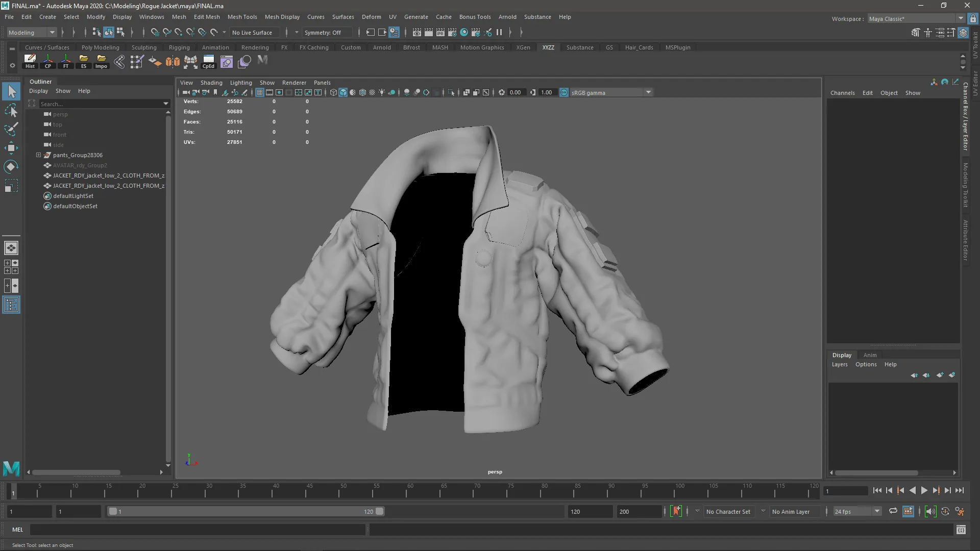Open the sRGB gamma dropdown

click(x=648, y=92)
